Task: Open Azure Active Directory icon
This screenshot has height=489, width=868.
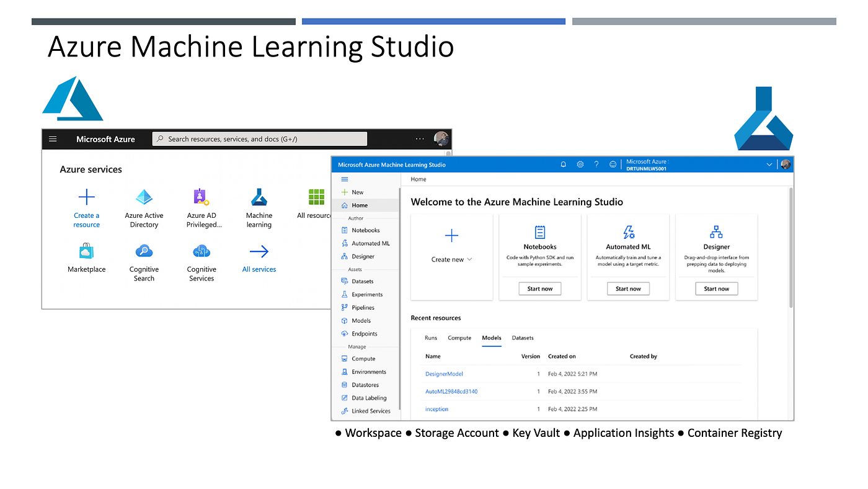Action: point(144,197)
